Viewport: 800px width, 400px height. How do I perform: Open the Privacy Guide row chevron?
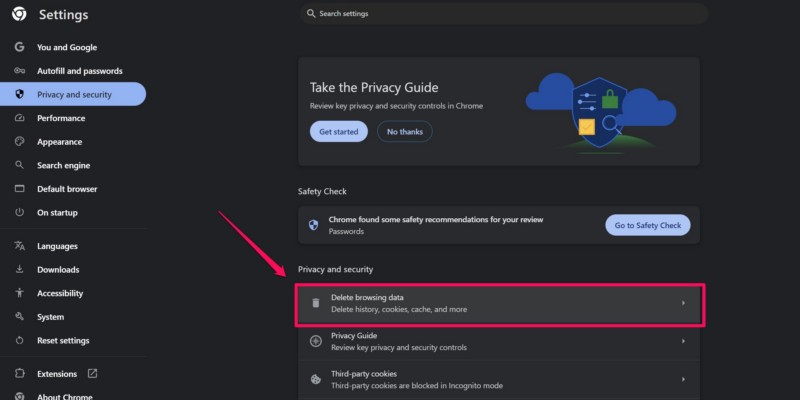pos(683,341)
